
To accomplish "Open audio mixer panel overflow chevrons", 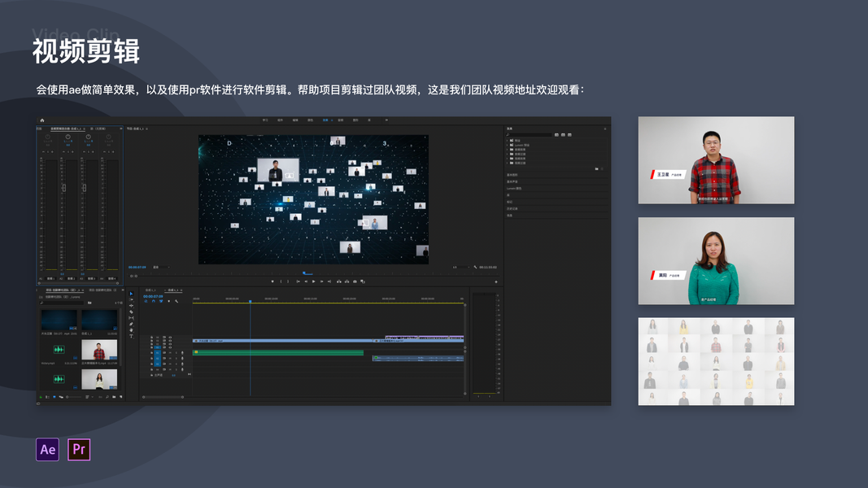I will pyautogui.click(x=120, y=129).
